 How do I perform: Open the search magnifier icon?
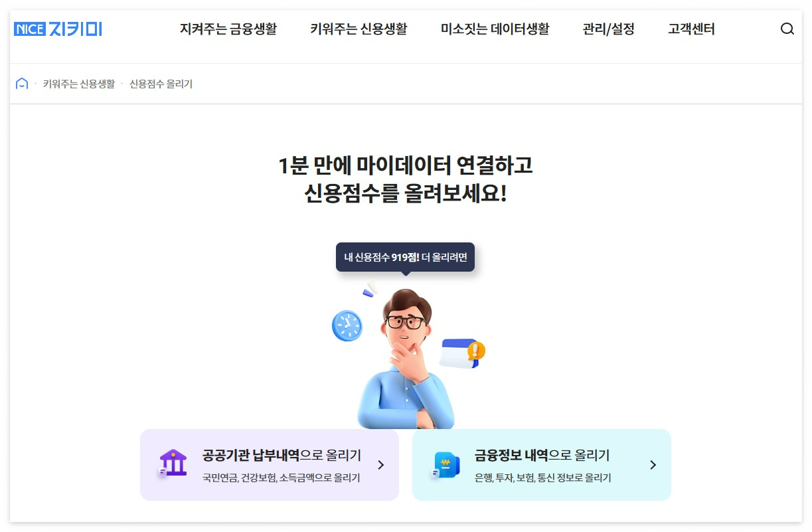[787, 29]
